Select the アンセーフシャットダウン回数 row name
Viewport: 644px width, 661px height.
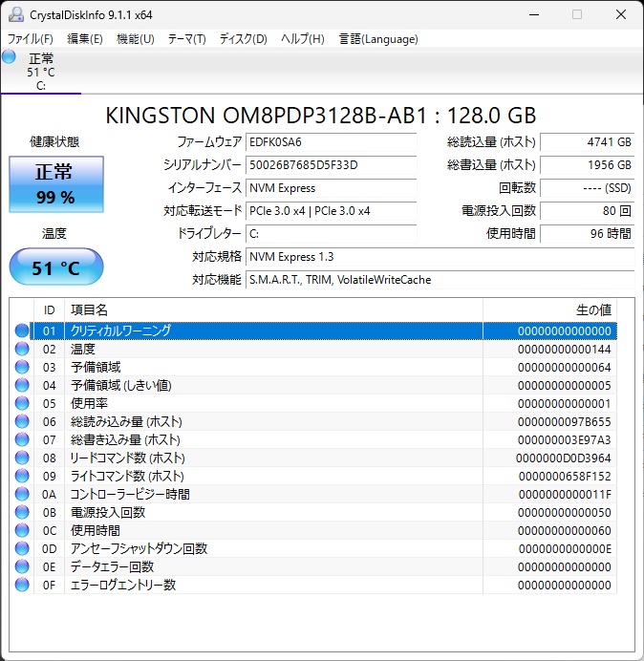[x=139, y=548]
